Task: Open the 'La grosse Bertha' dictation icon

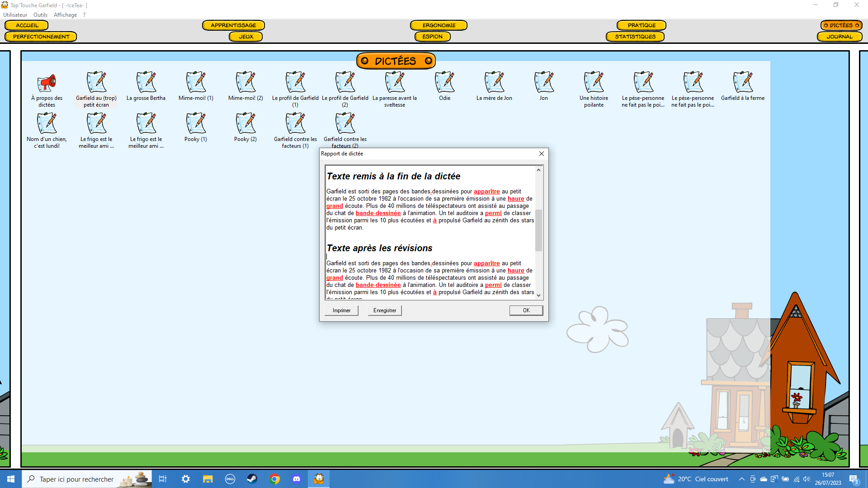Action: point(146,87)
